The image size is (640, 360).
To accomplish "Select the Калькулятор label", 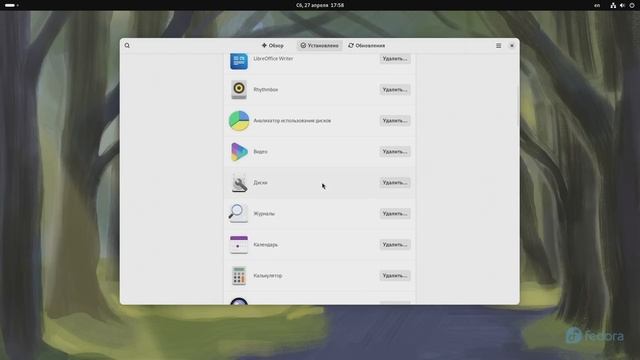I will 268,276.
